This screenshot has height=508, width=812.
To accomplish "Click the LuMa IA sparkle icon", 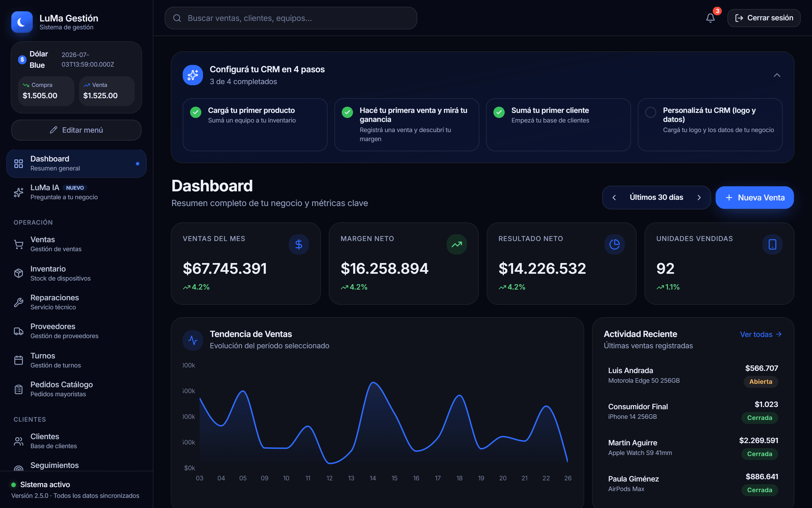I will (x=19, y=192).
